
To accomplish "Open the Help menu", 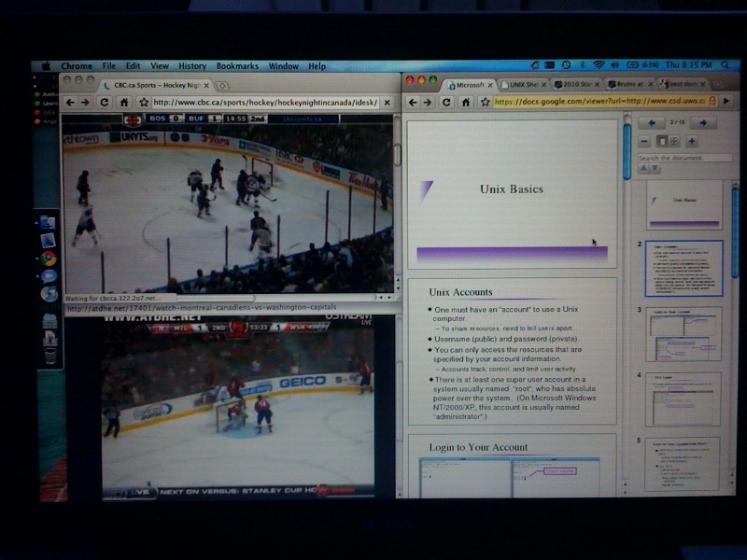I will coord(317,66).
